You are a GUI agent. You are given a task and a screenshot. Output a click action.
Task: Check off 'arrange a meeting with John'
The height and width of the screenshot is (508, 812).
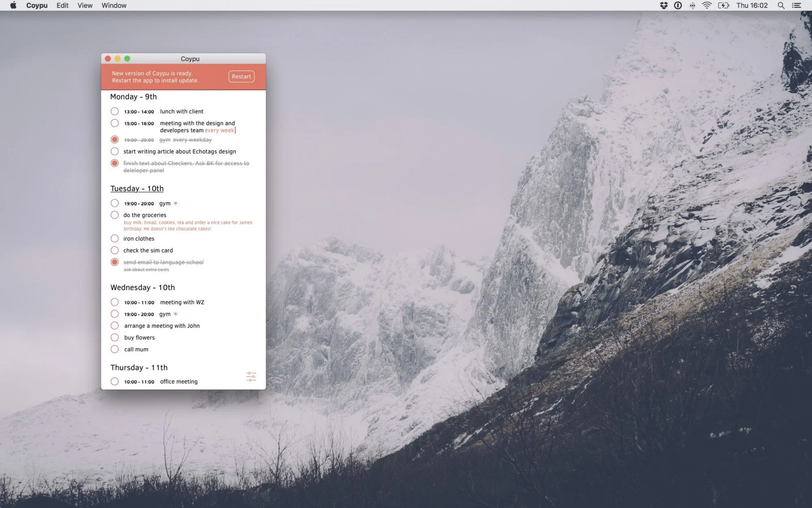click(114, 326)
